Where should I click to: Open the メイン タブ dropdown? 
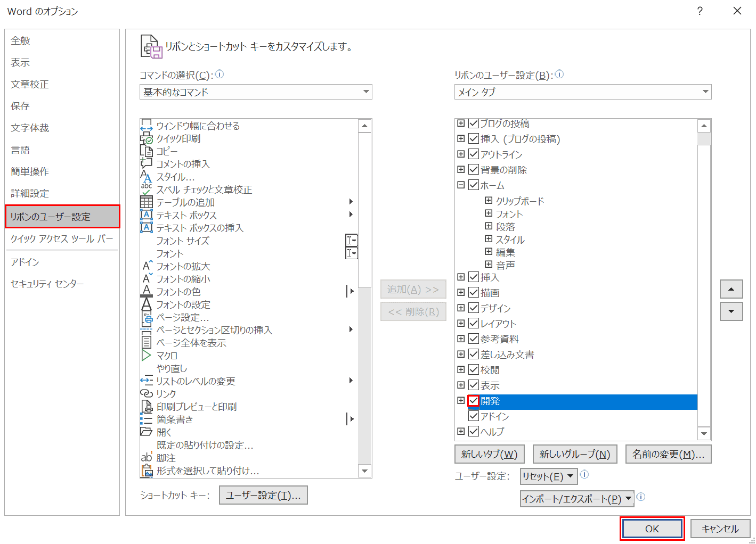click(583, 92)
